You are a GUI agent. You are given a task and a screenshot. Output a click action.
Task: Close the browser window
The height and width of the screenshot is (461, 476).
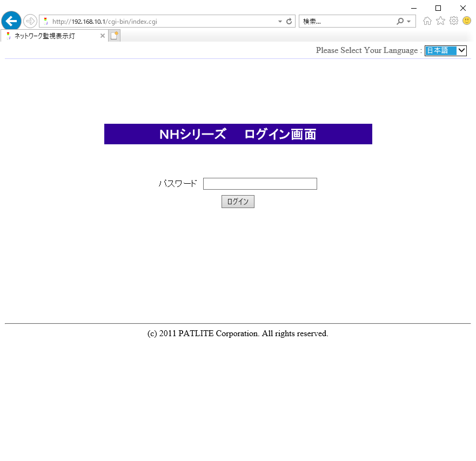tap(462, 8)
